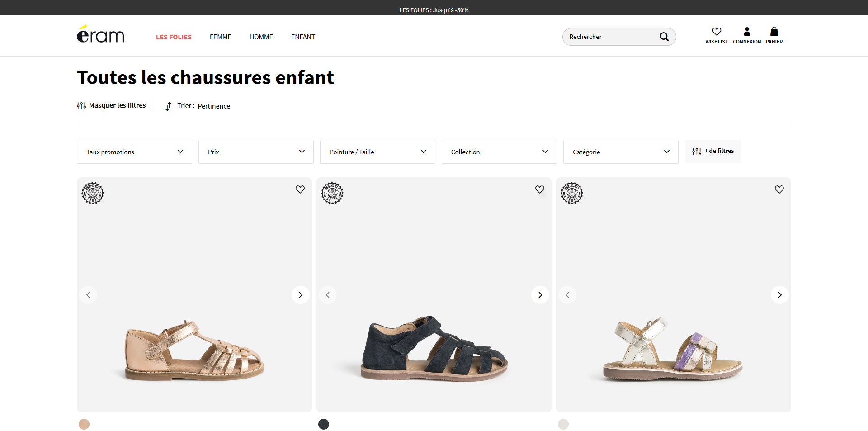This screenshot has height=431, width=868.
Task: Click the Eram logo
Action: 100,34
